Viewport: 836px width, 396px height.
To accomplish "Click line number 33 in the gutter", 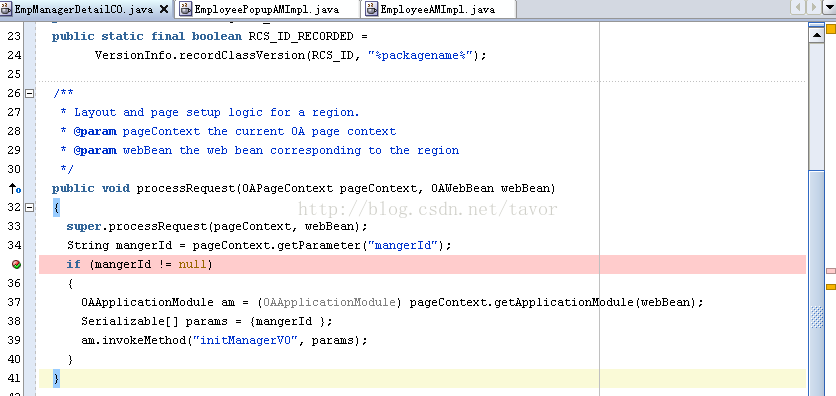I will [14, 226].
